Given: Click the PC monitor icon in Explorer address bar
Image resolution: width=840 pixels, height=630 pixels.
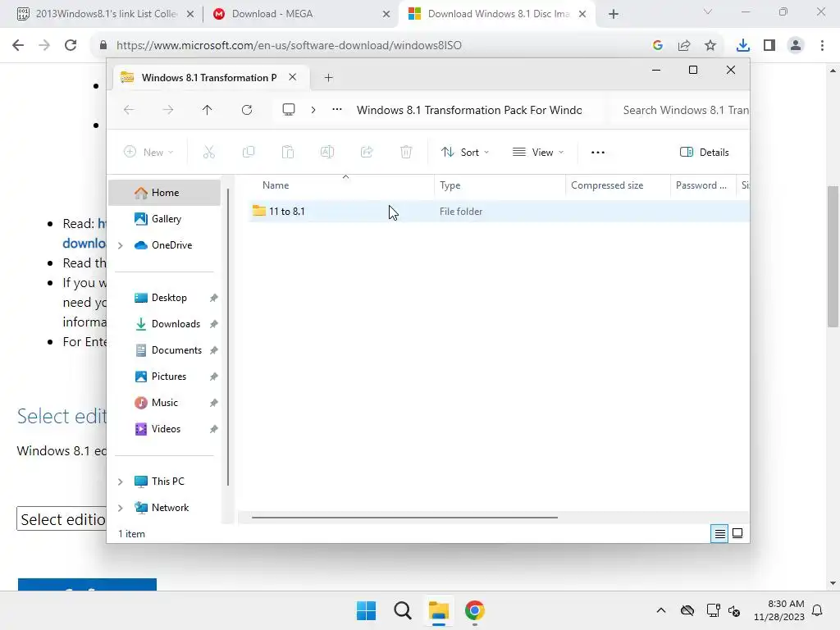Looking at the screenshot, I should coord(289,110).
